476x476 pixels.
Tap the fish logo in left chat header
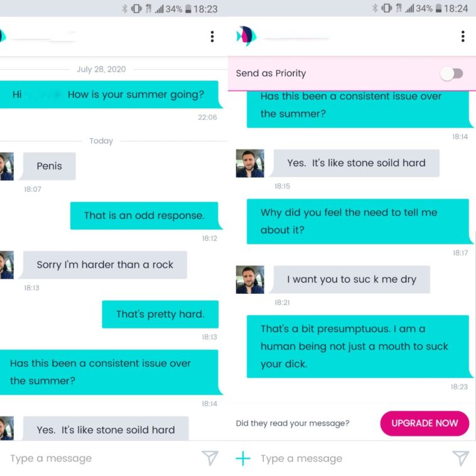(3, 36)
